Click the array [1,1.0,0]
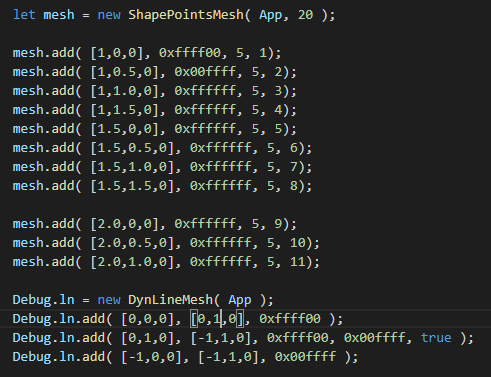This screenshot has width=491, height=377. (125, 91)
